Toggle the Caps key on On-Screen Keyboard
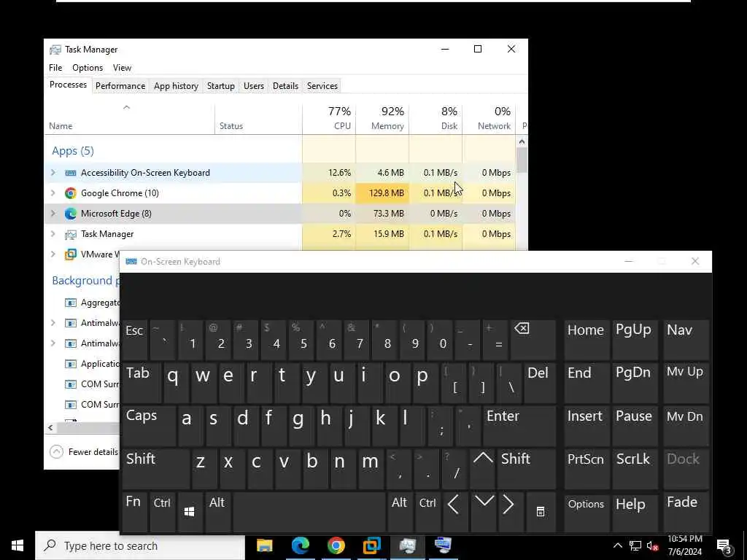The width and height of the screenshot is (747, 560). [x=149, y=425]
